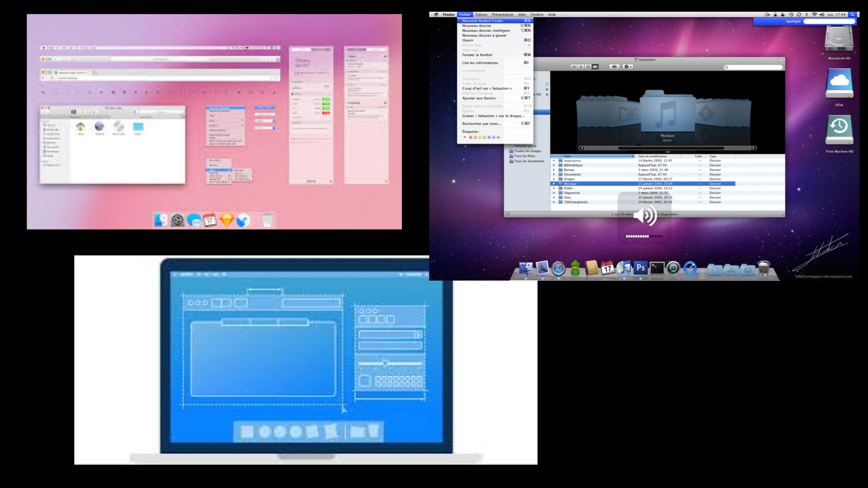The width and height of the screenshot is (868, 488).
Task: Expand the Bibliothèque folder row
Action: (x=554, y=165)
